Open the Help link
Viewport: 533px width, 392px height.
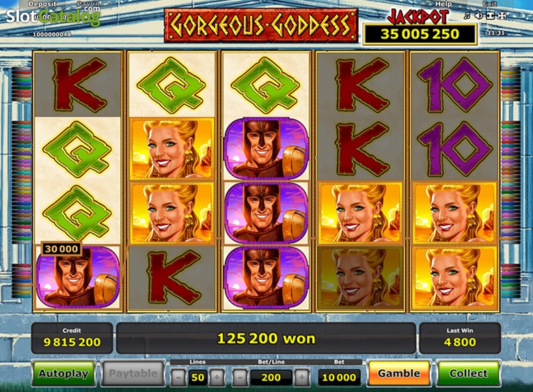pyautogui.click(x=443, y=4)
